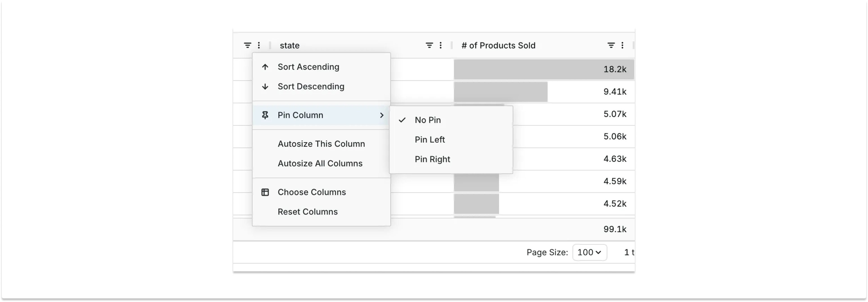Open # of Products Sold column menu dots

click(x=622, y=45)
